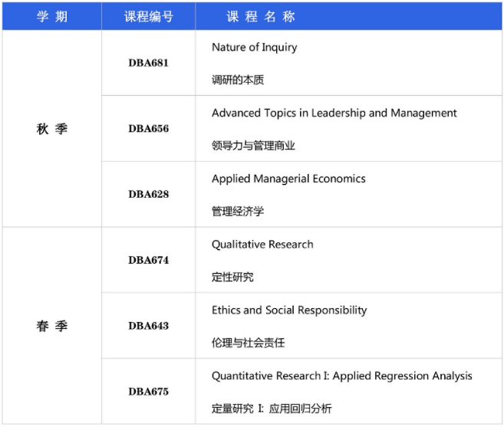Select the Applied Managerial Economics title
The image size is (504, 427).
click(288, 179)
